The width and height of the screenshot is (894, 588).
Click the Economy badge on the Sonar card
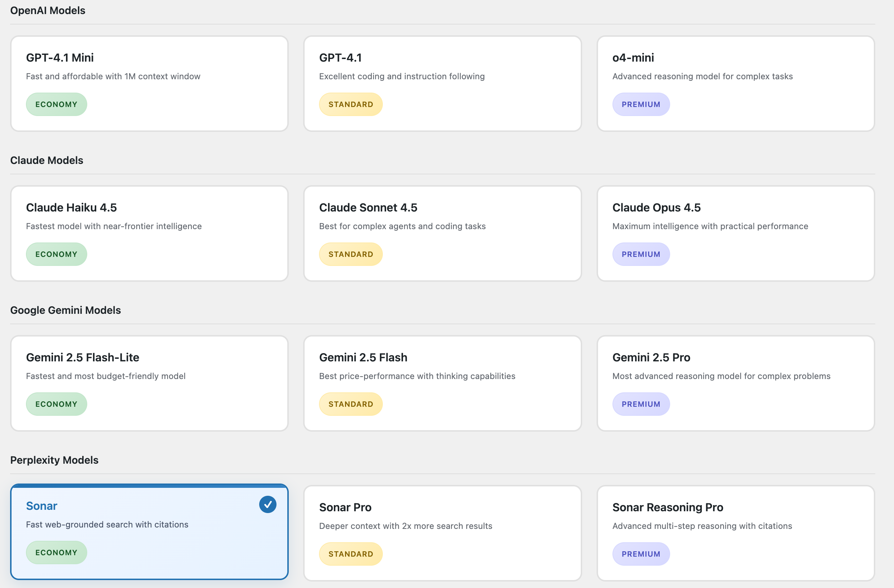click(56, 552)
